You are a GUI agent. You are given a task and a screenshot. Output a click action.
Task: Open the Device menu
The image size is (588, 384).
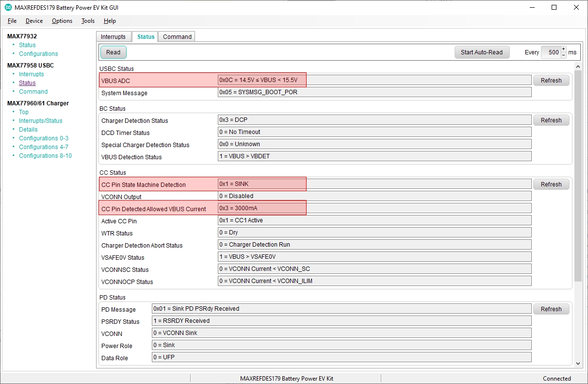pyautogui.click(x=34, y=21)
